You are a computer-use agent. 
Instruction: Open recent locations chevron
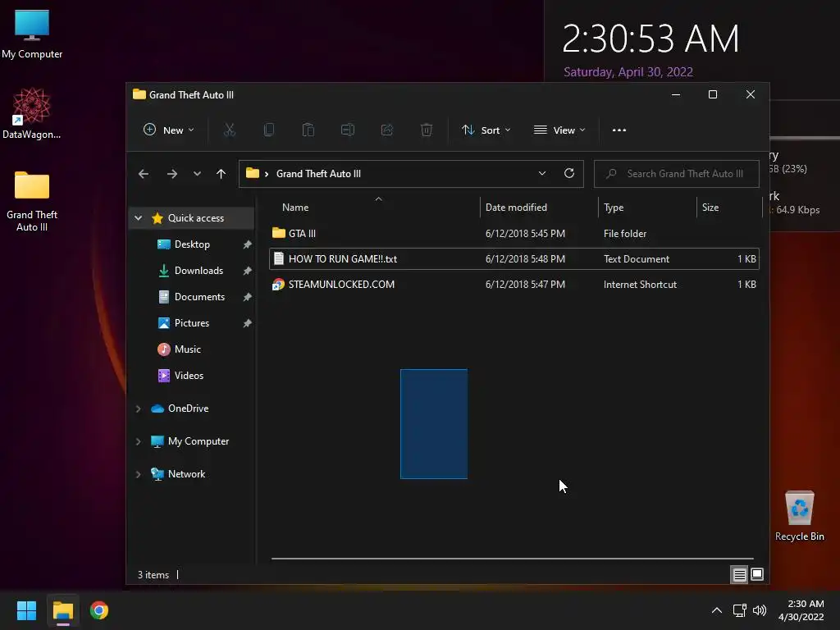pyautogui.click(x=197, y=174)
